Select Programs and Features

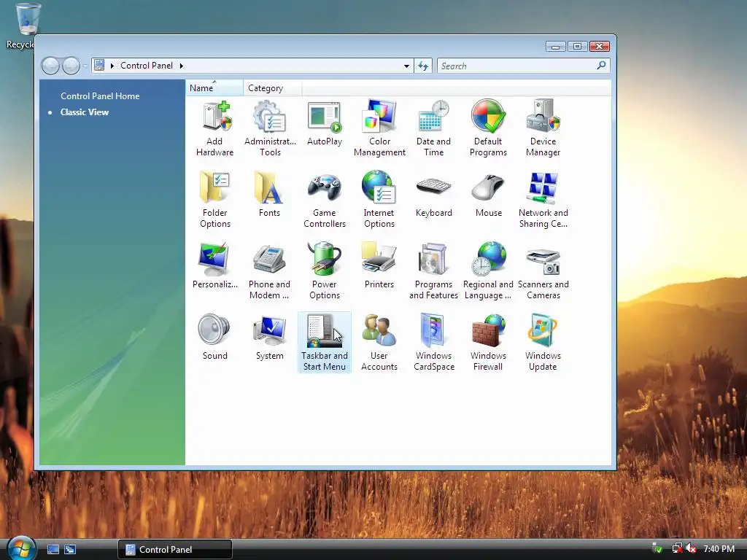[x=433, y=271]
